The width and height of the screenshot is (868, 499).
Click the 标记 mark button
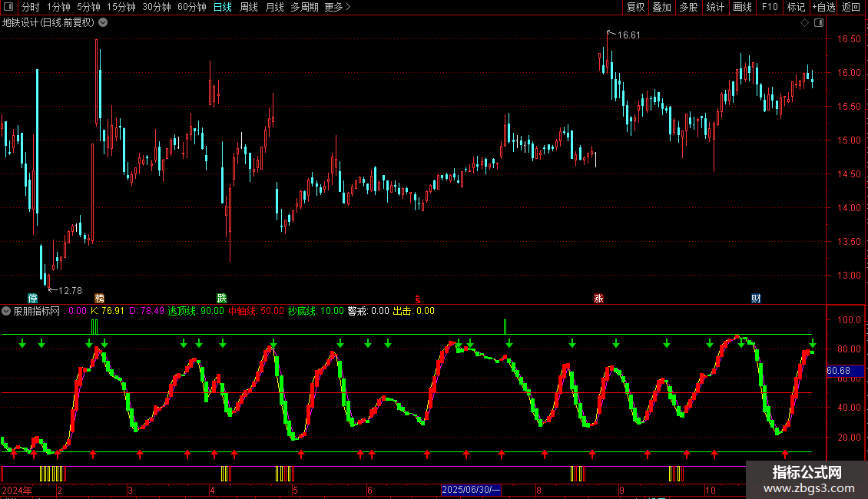point(796,7)
